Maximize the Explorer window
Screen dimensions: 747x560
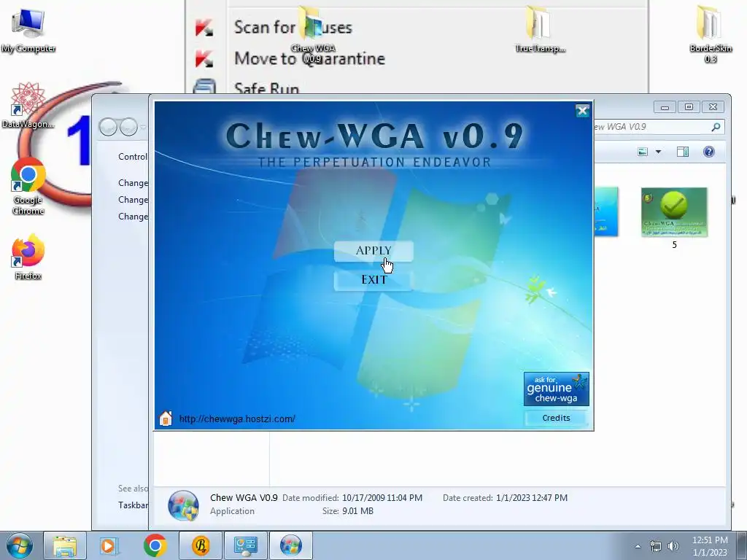(x=689, y=107)
